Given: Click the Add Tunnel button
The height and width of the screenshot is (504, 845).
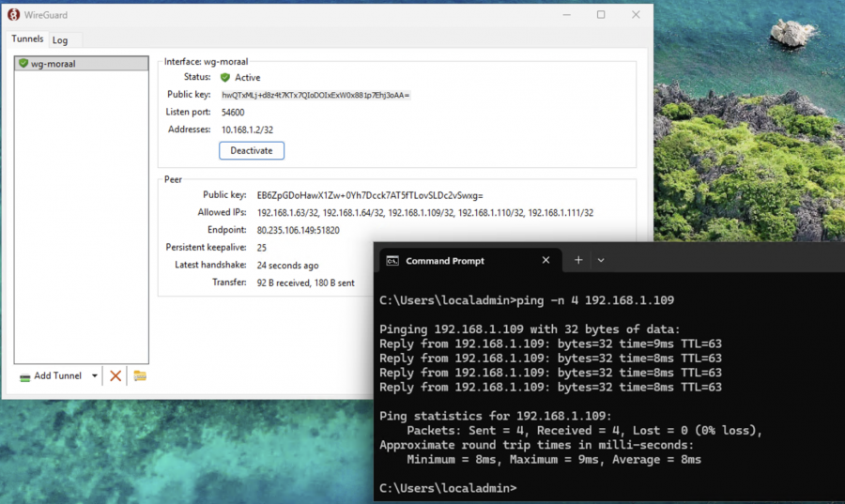Looking at the screenshot, I should 52,375.
